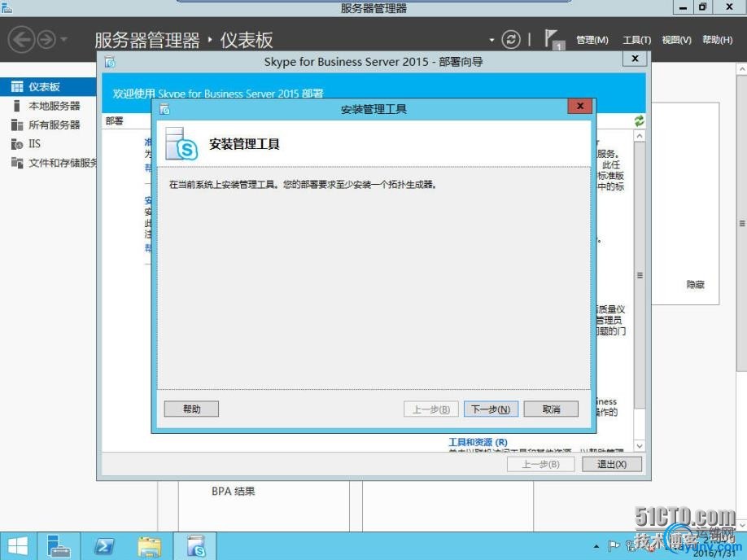This screenshot has height=560, width=747.
Task: Open the notifications flag in Server Manager
Action: point(553,39)
